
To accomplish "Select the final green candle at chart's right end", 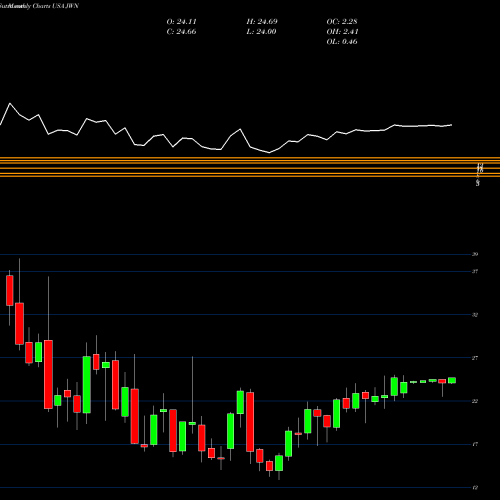I will click(452, 380).
